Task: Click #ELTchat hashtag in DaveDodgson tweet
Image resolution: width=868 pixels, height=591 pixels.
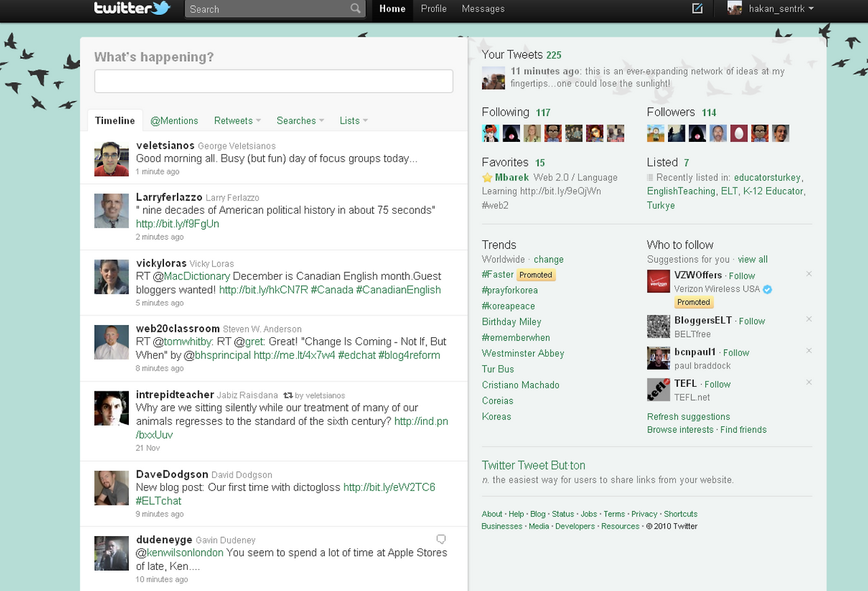Action: [x=159, y=501]
